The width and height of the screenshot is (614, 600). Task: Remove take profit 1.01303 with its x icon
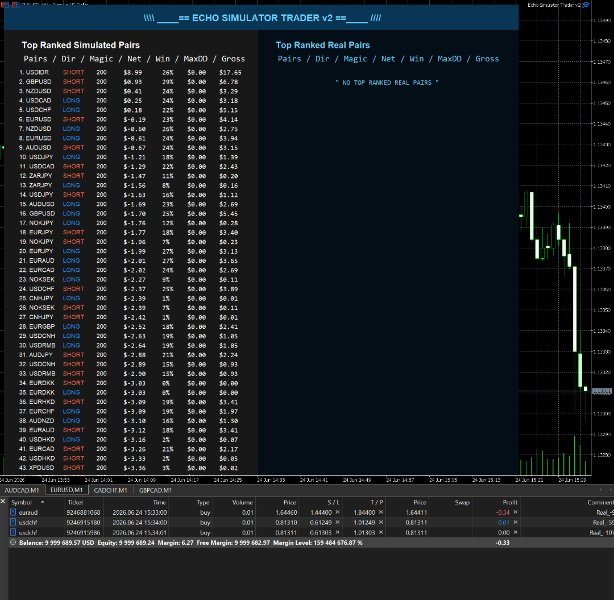[x=381, y=532]
